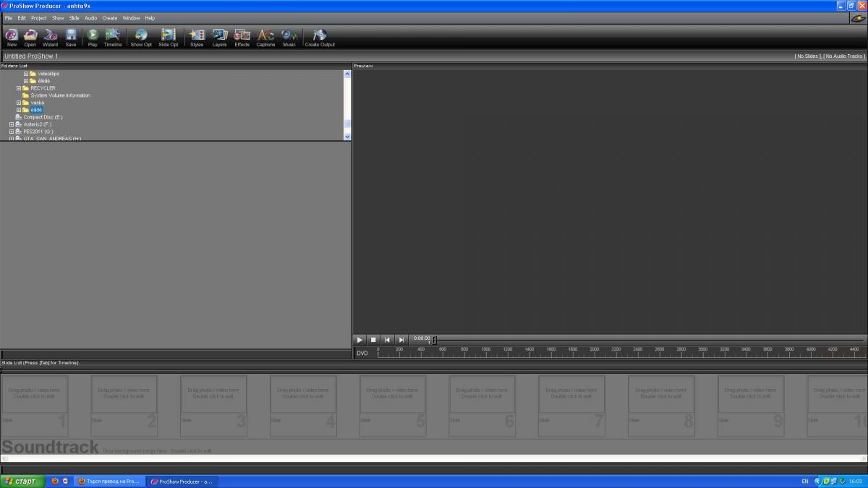The width and height of the screenshot is (868, 488).
Task: Expand the PES2011 (G:) drive
Action: pos(12,132)
